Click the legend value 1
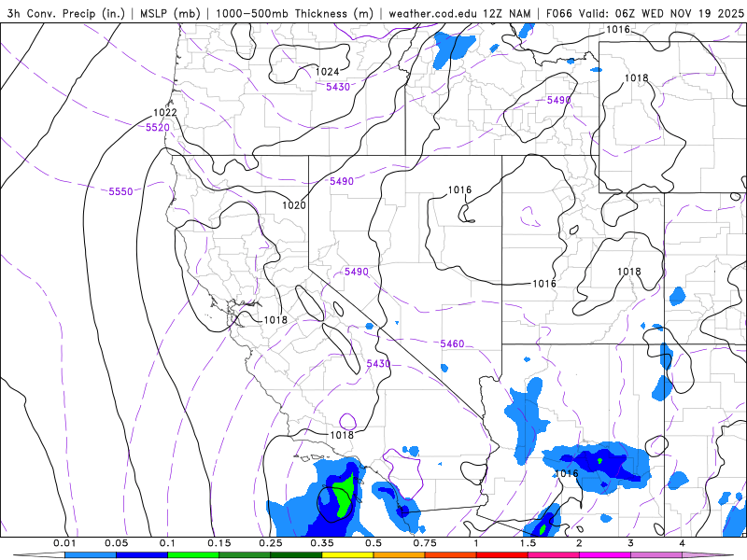 (x=476, y=543)
